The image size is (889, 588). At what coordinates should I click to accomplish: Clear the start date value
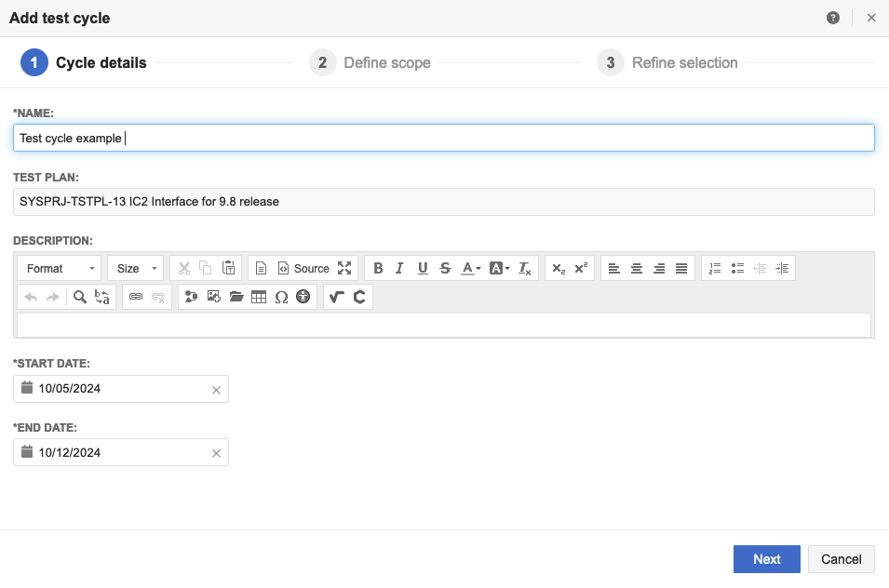coord(216,390)
